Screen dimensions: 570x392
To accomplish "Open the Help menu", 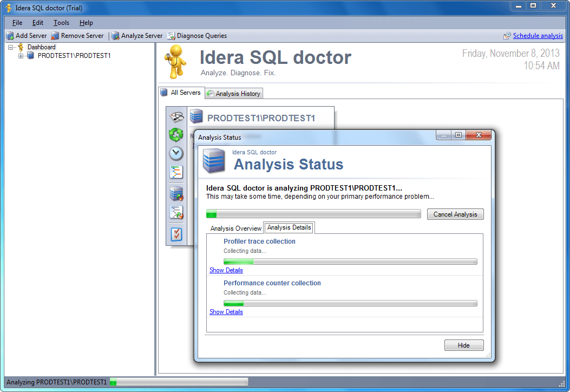I will 86,23.
